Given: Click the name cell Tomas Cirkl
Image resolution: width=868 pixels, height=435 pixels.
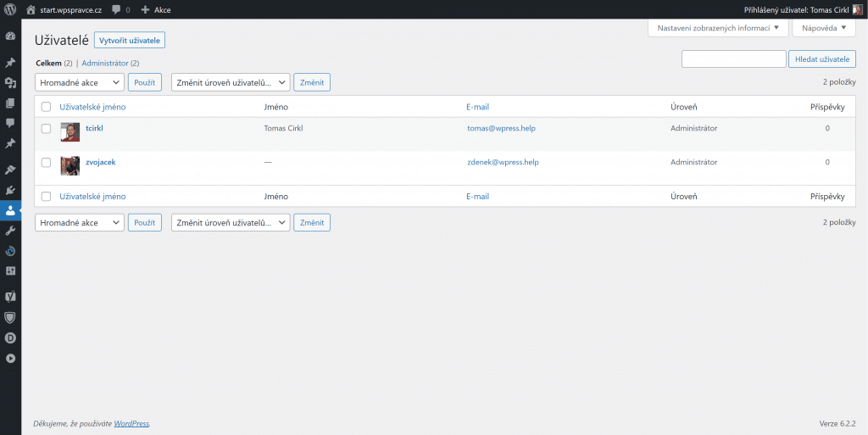Looking at the screenshot, I should click(283, 128).
